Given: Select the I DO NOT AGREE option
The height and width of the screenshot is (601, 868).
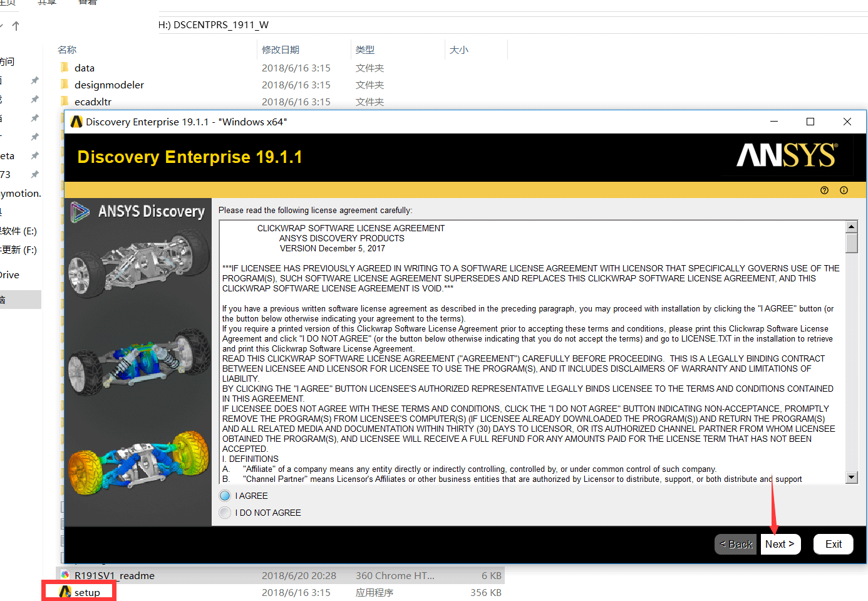Looking at the screenshot, I should (x=225, y=513).
